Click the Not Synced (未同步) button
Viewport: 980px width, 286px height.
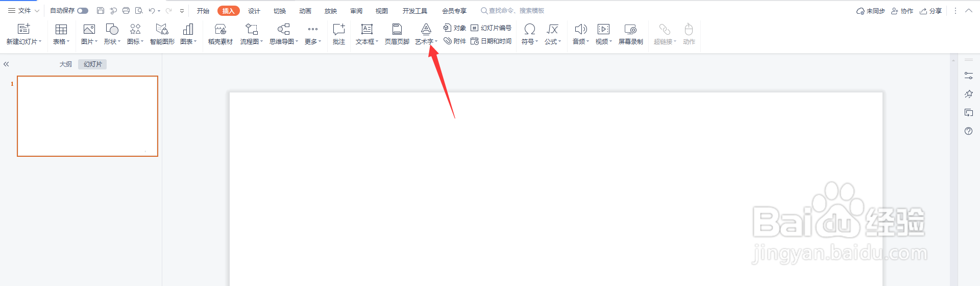pos(871,11)
